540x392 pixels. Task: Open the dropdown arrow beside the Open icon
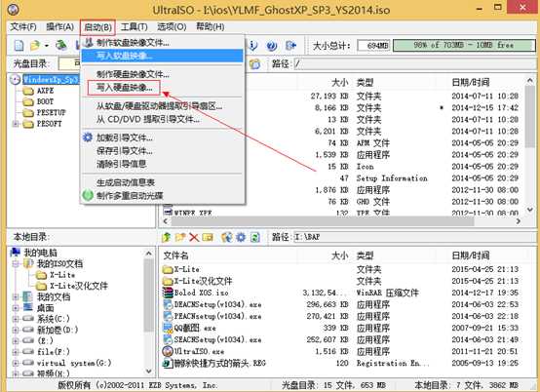point(46,46)
